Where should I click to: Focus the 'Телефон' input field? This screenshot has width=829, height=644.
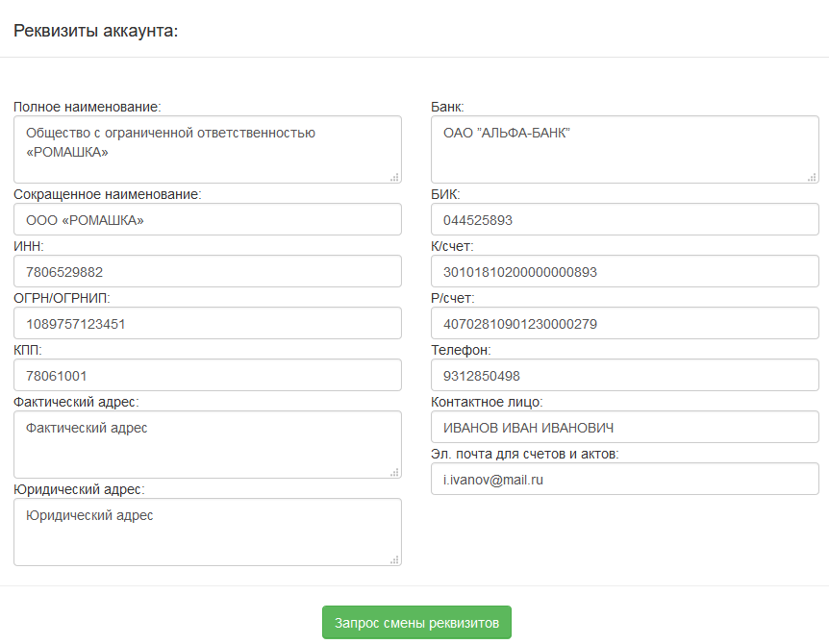(x=624, y=375)
